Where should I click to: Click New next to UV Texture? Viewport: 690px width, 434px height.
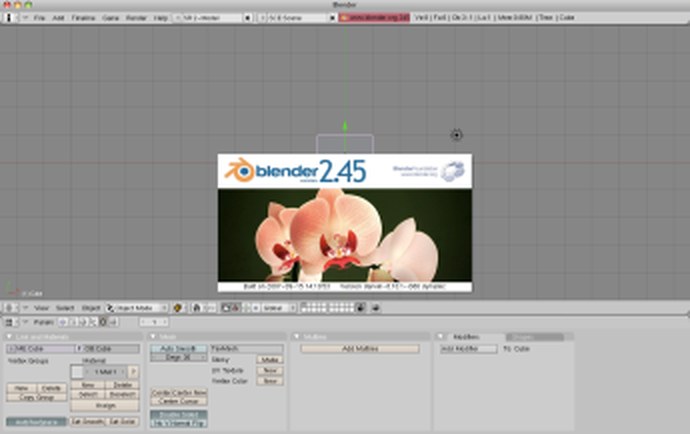coord(270,371)
